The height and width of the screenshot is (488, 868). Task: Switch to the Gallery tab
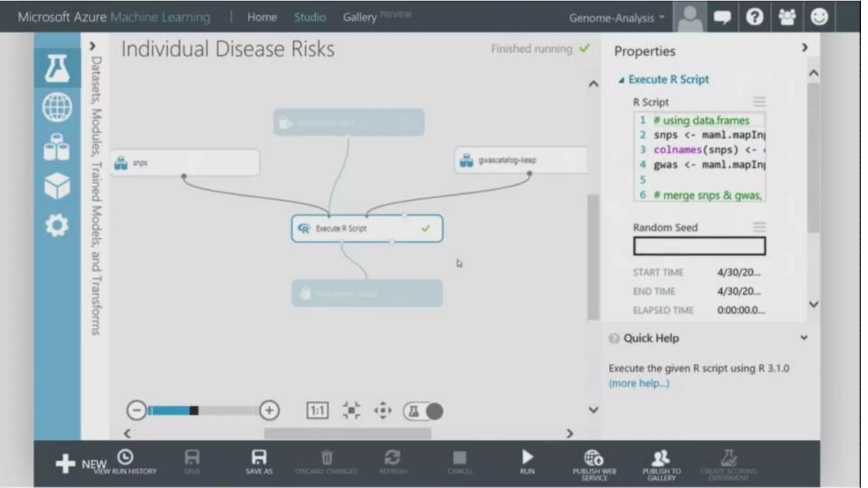click(359, 17)
